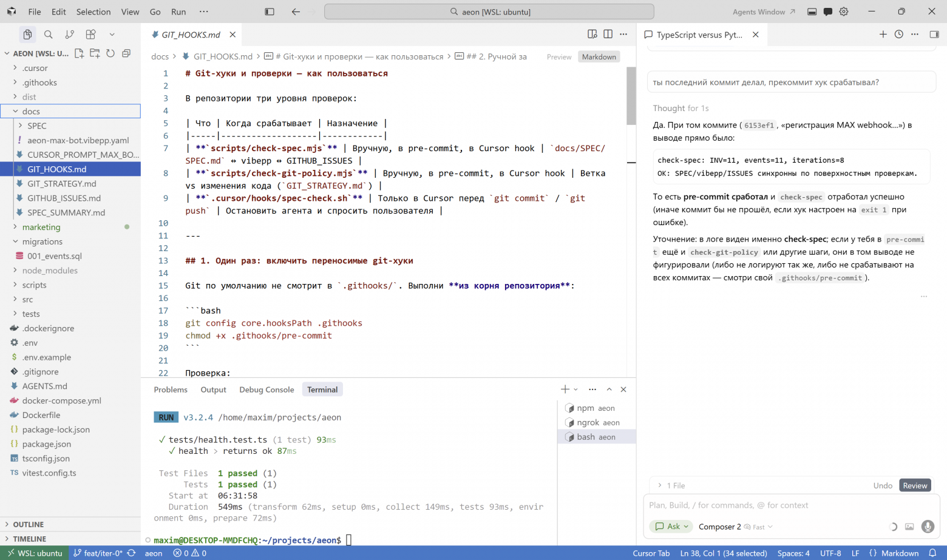This screenshot has width=947, height=560.
Task: Split the editor to the right
Action: 608,35
